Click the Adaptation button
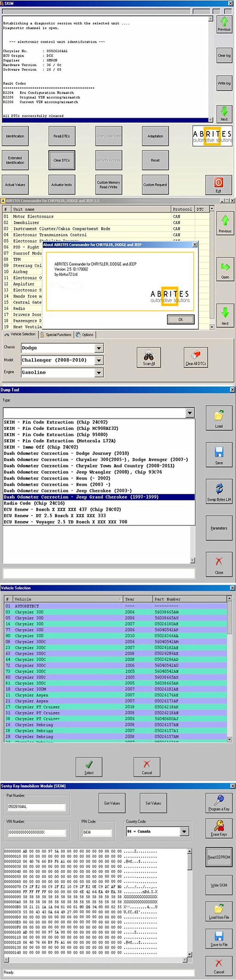Viewport: 236px width, 980px height. (x=155, y=136)
